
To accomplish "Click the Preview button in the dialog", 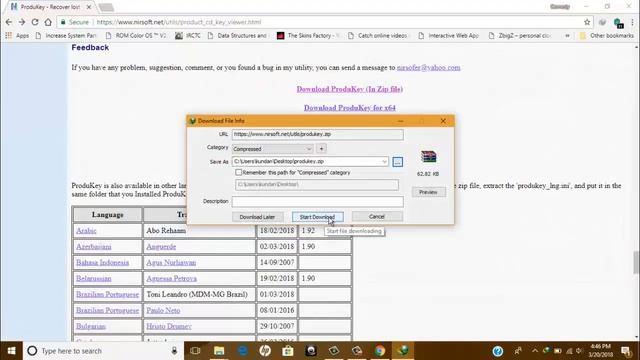I will [428, 192].
